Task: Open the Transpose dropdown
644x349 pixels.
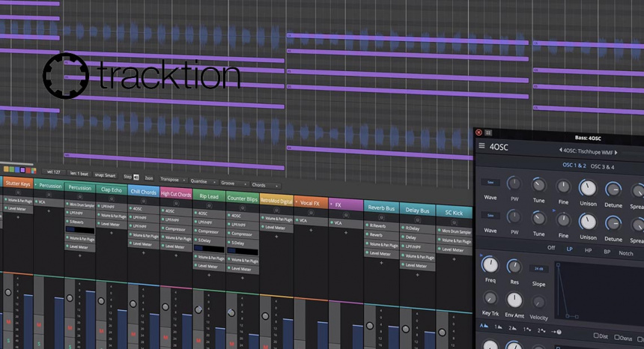Action: point(172,180)
